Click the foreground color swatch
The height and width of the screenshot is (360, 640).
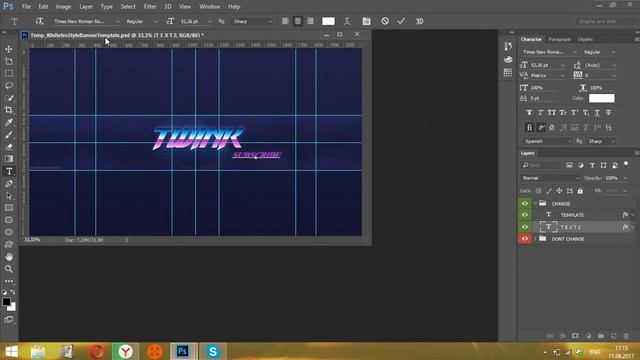click(x=6, y=302)
